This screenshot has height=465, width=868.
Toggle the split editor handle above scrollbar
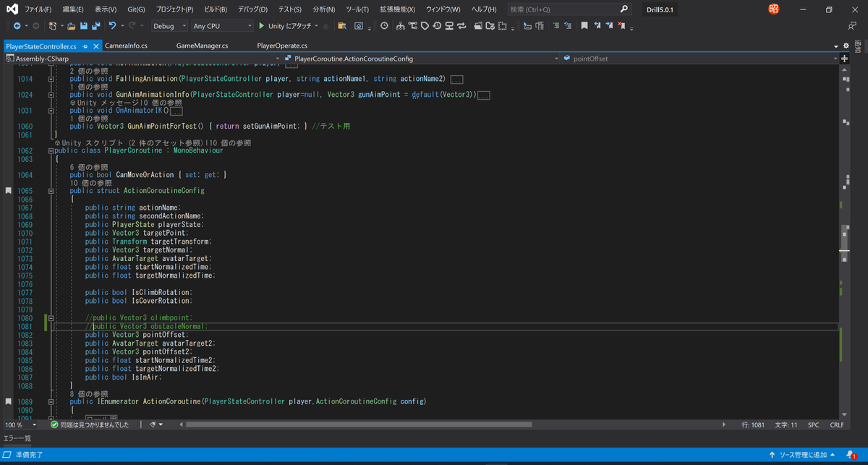[x=844, y=58]
